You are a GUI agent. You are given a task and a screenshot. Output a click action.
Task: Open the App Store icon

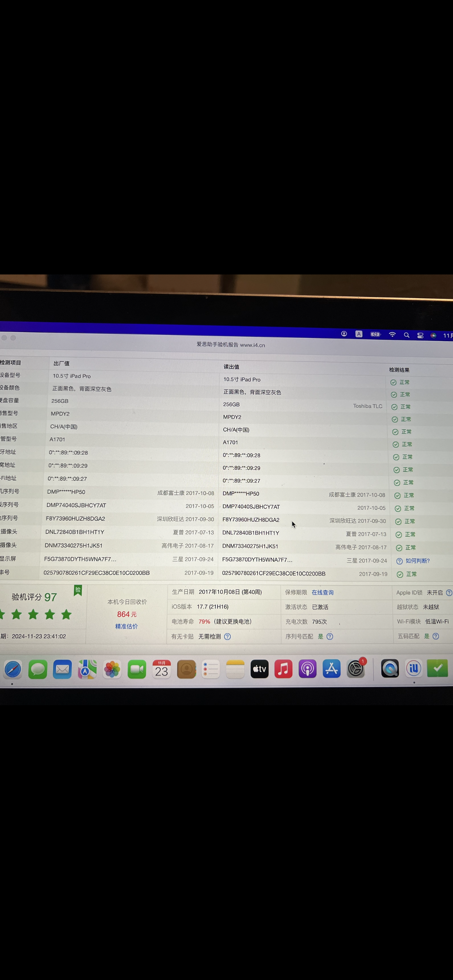tap(331, 669)
